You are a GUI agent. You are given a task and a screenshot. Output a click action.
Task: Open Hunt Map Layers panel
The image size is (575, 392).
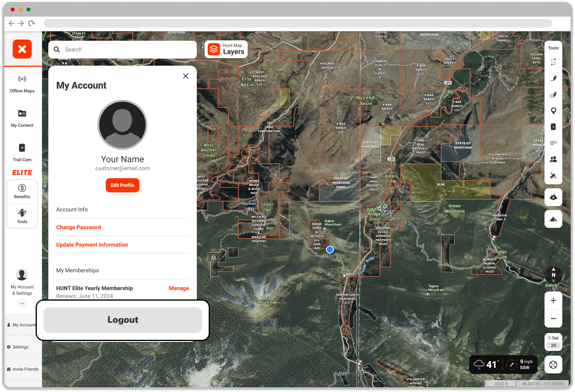(x=226, y=49)
